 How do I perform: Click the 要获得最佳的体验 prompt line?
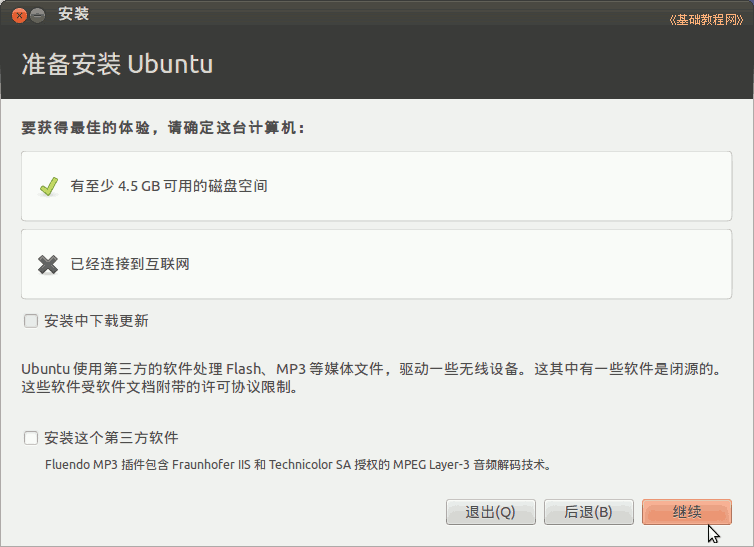click(163, 128)
